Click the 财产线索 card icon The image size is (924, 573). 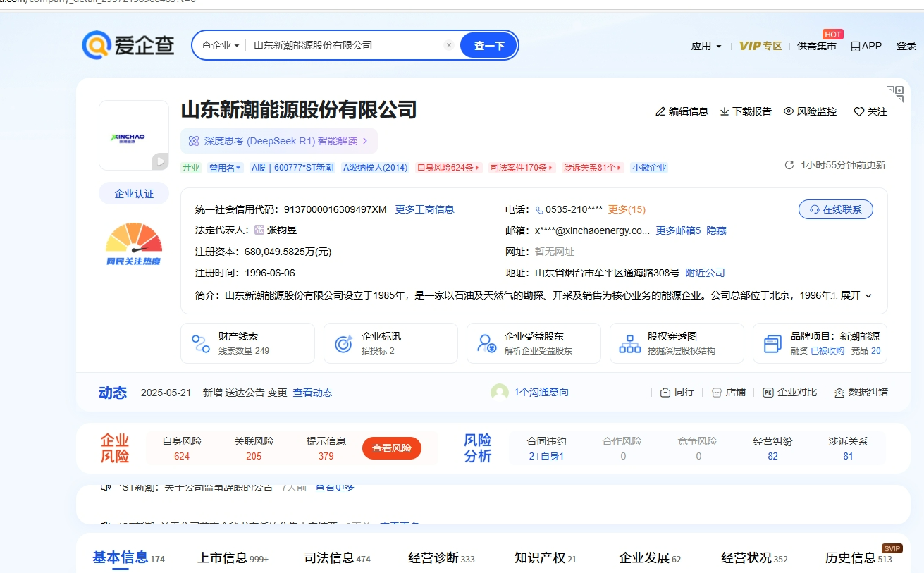[x=201, y=344]
